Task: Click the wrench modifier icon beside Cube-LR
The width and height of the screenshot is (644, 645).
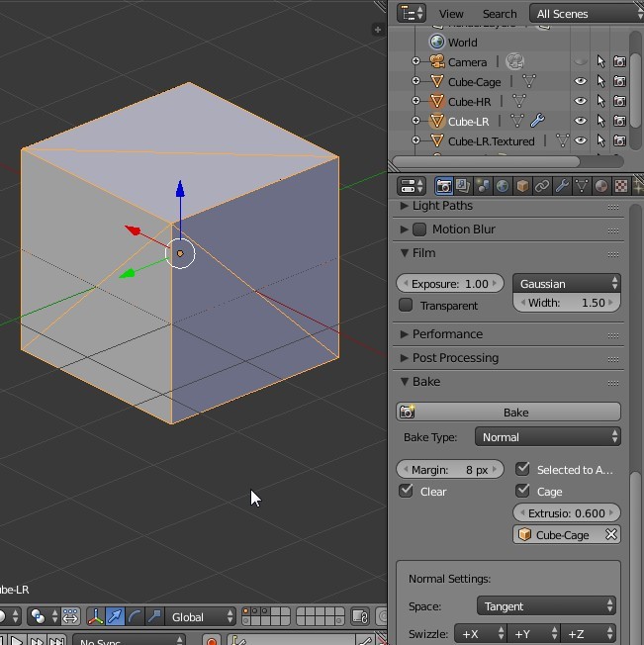Action: 537,121
